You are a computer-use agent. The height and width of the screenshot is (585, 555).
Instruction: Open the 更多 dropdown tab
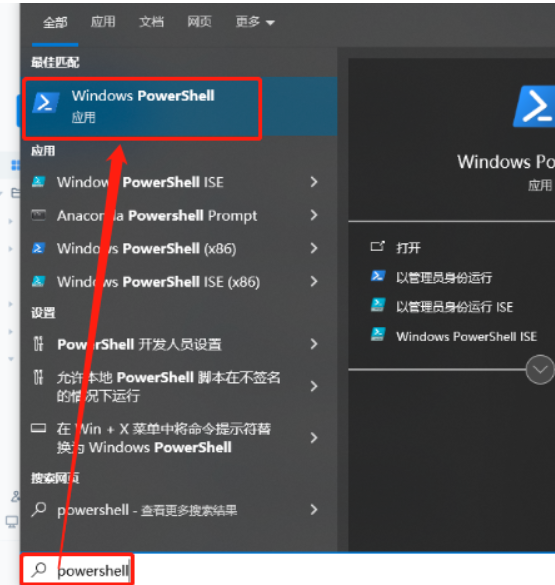coord(255,22)
